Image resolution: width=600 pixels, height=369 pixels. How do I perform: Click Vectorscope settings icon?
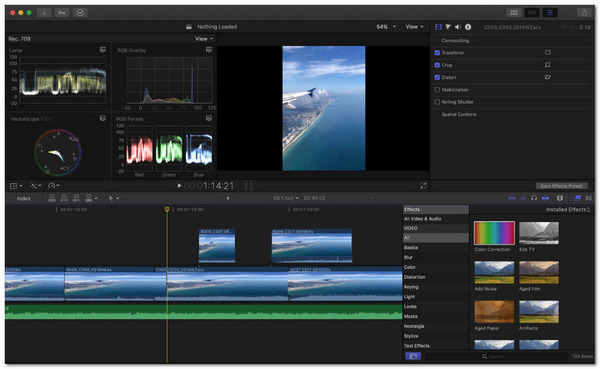coord(103,118)
